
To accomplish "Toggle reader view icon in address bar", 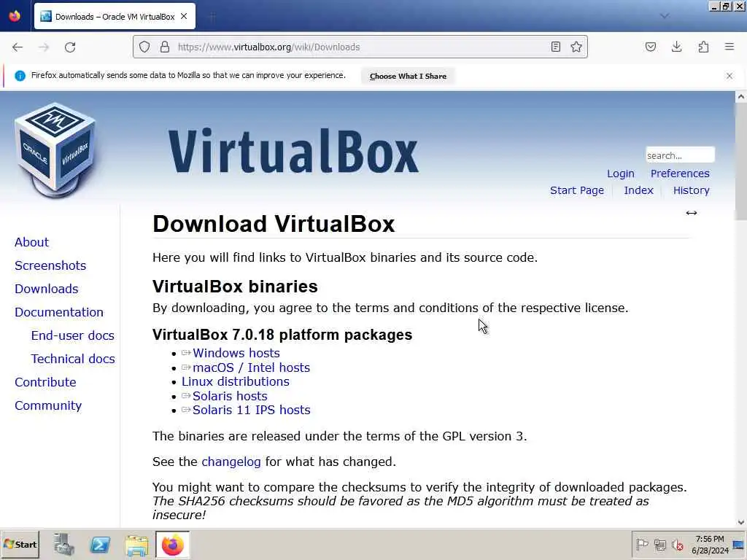I will 555,47.
